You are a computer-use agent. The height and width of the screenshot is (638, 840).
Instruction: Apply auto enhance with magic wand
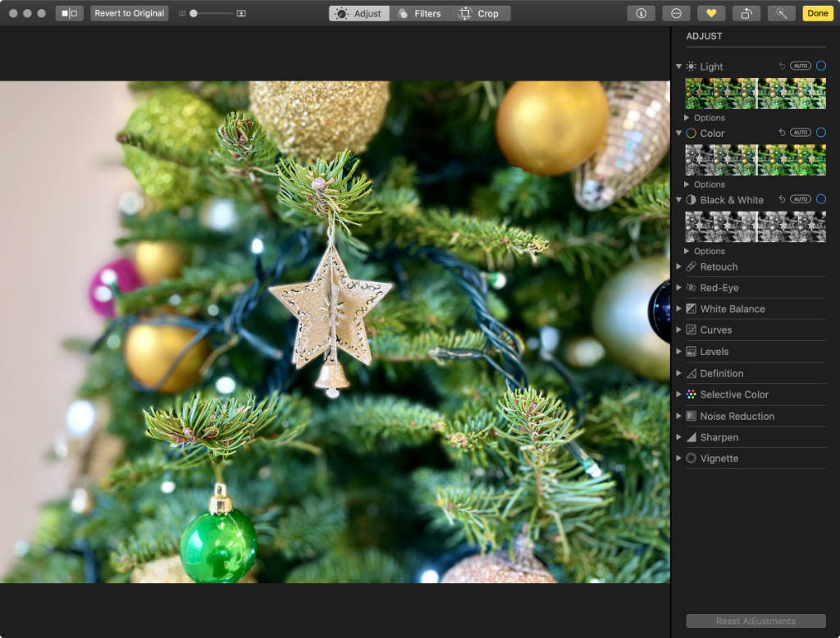[x=781, y=13]
